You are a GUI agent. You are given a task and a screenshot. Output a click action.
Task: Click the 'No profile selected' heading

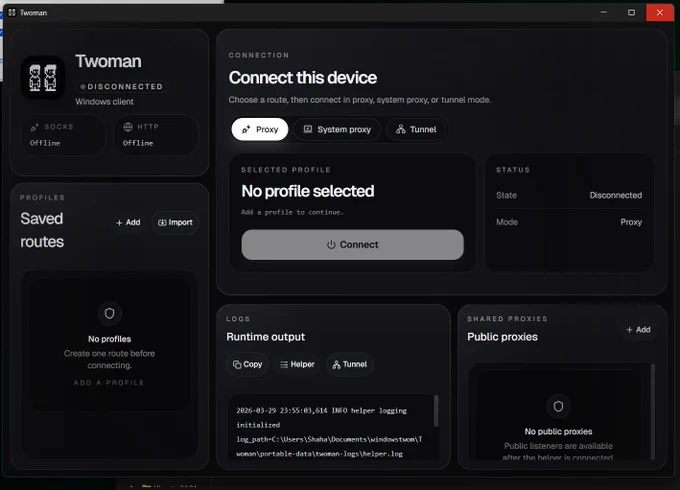[x=307, y=191]
